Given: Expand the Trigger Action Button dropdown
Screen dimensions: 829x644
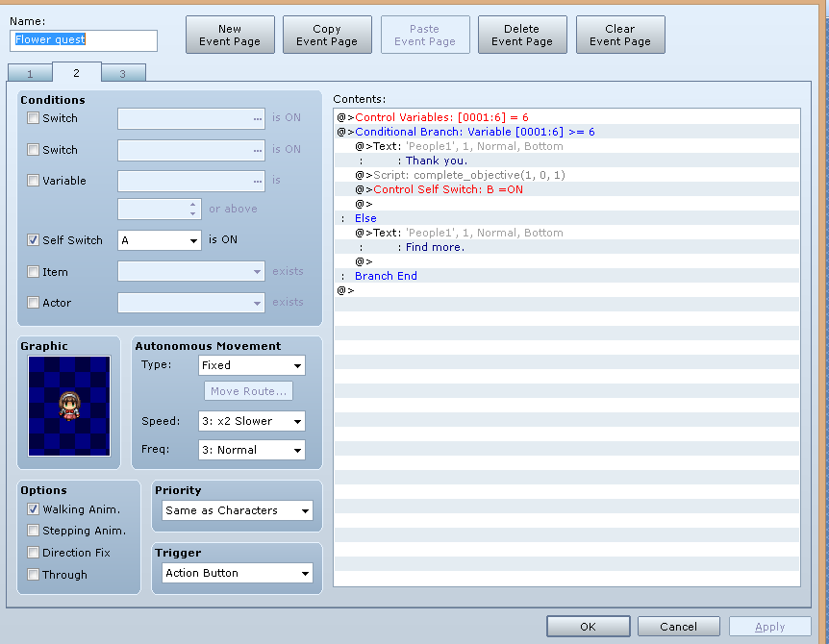Looking at the screenshot, I should click(x=238, y=573).
